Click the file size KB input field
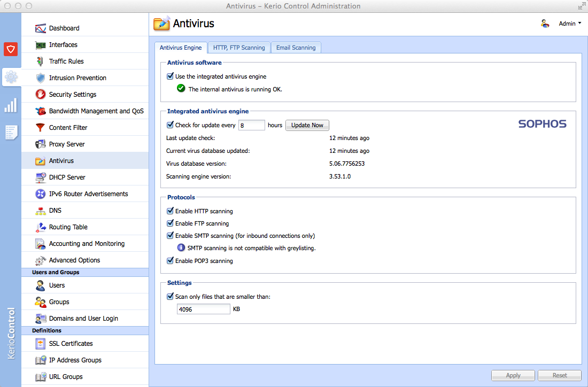The height and width of the screenshot is (387, 588). point(204,309)
